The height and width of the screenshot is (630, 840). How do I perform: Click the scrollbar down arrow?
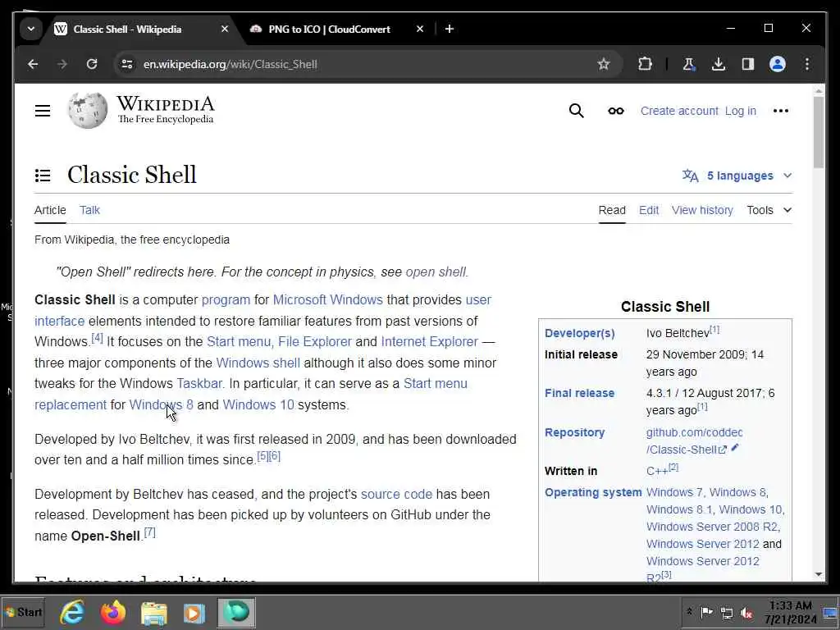(x=819, y=574)
